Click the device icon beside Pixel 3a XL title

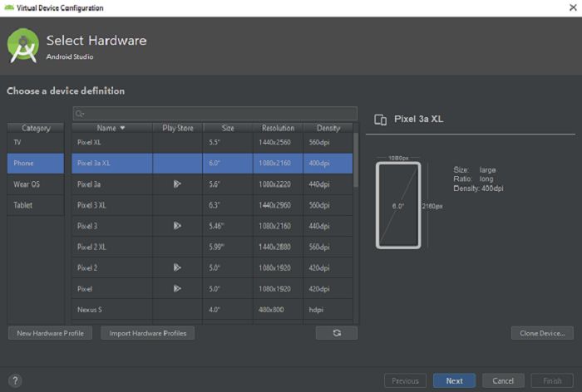[381, 120]
